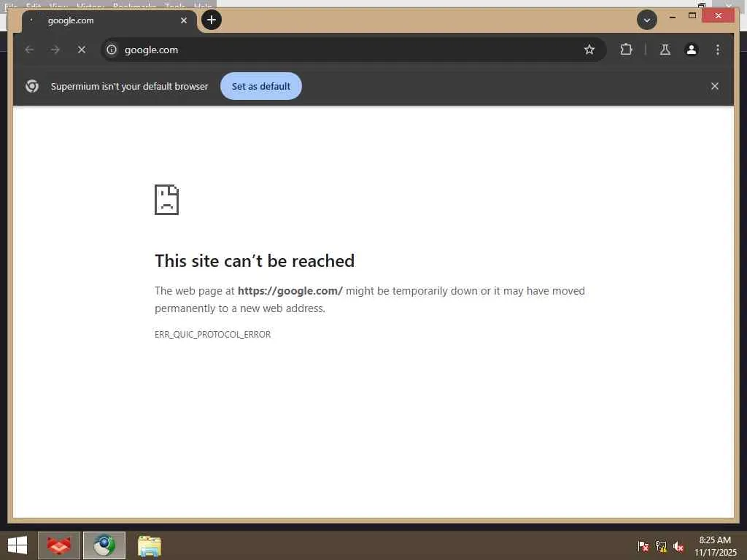Viewport: 747px width, 560px height.
Task: Open the Extensions puzzle icon
Action: click(626, 50)
